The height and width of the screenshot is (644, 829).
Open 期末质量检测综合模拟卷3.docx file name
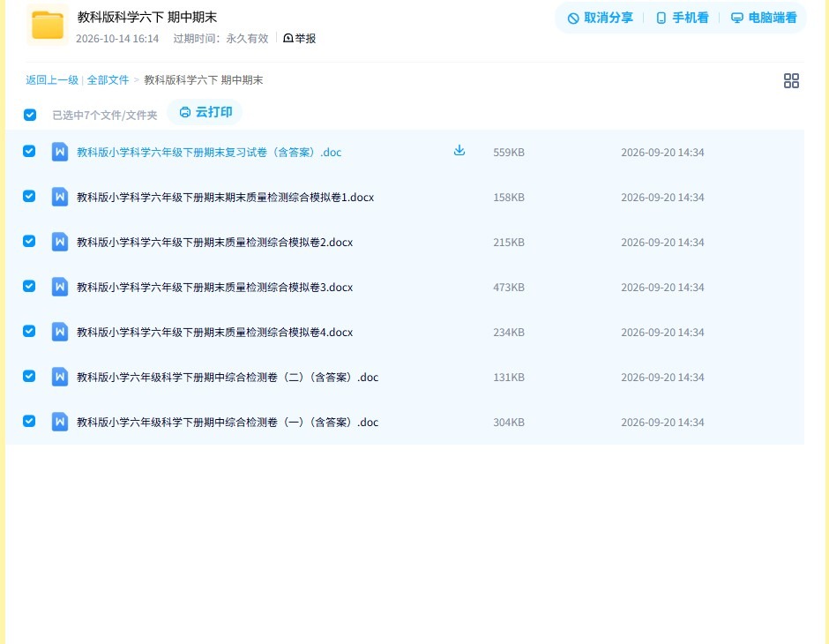pyautogui.click(x=214, y=287)
